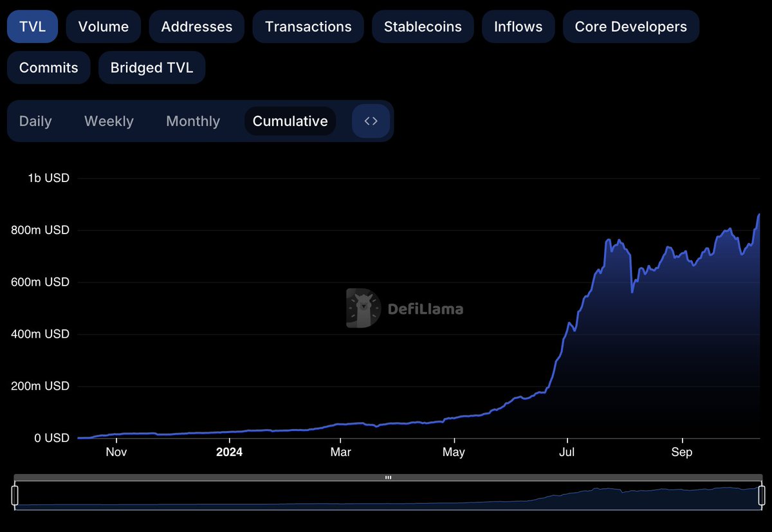Screen dimensions: 772x532
Task: Open the Core Developers tab
Action: (x=630, y=26)
